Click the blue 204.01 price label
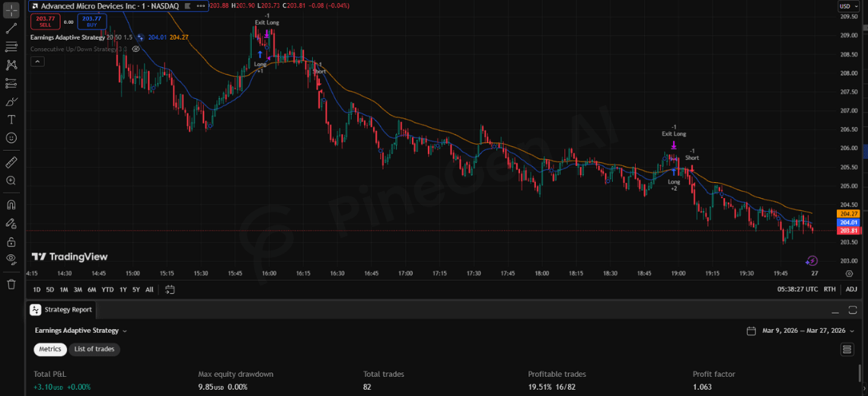 click(x=848, y=222)
